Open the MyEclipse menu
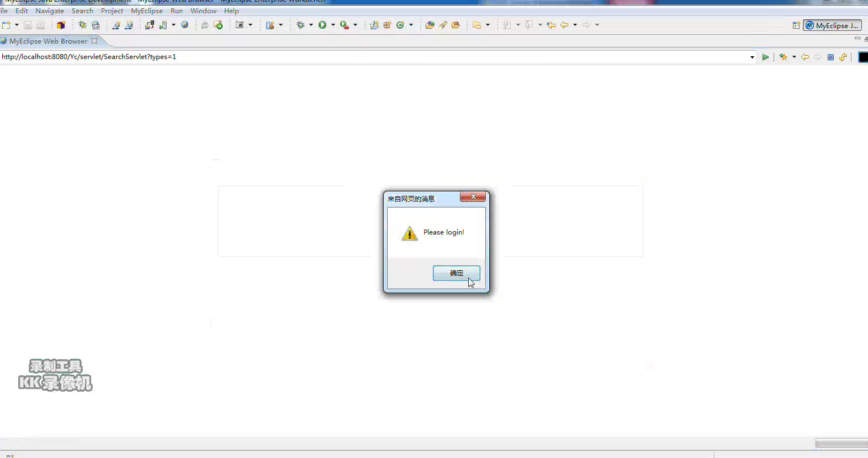Screen dimensions: 868x458 pyautogui.click(x=147, y=10)
